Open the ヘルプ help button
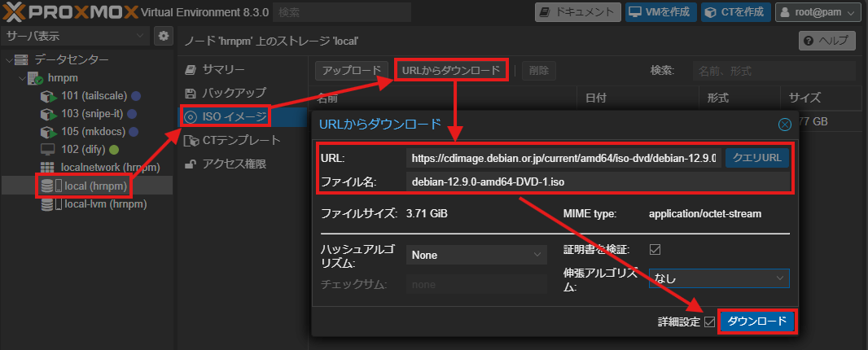The width and height of the screenshot is (868, 350). (827, 41)
